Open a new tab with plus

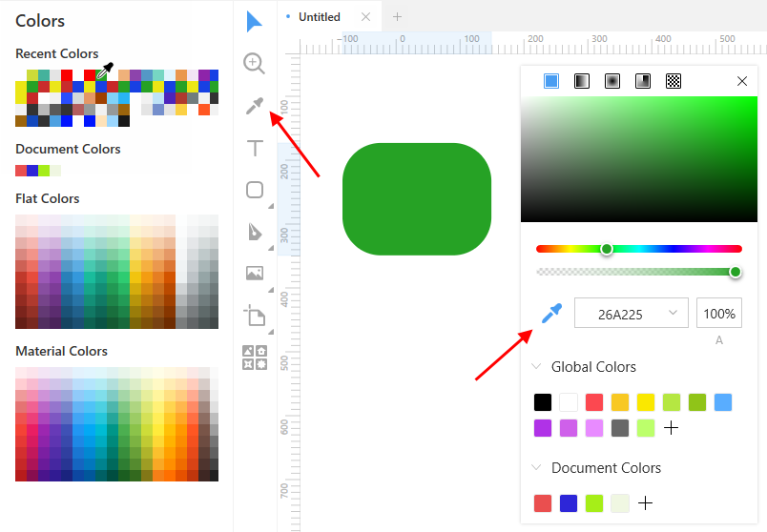click(397, 16)
